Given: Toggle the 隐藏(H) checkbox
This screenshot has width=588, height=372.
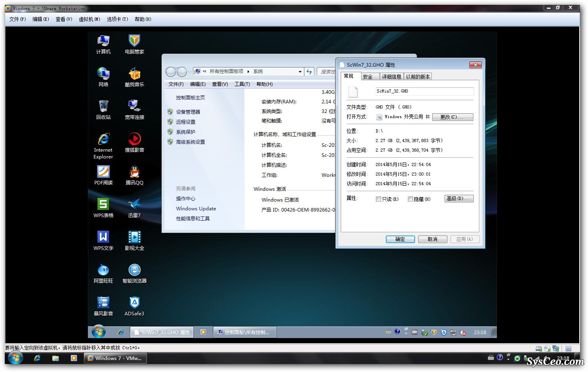Looking at the screenshot, I should coord(410,199).
